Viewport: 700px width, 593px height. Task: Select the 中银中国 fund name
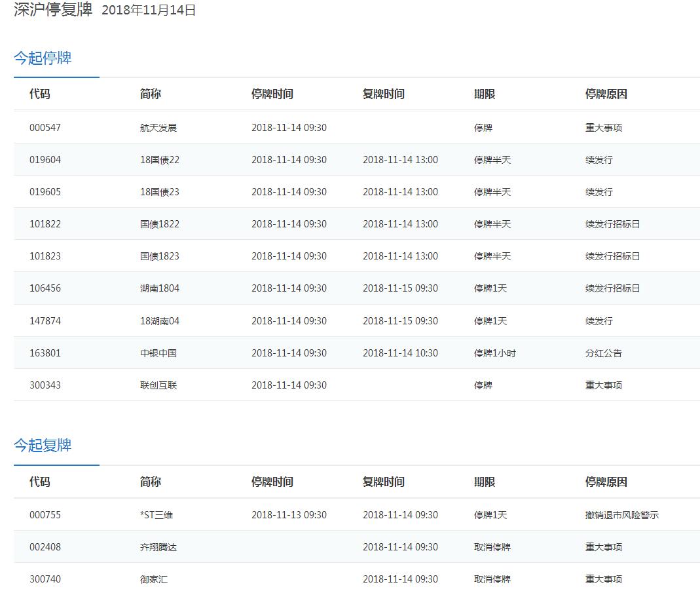[x=158, y=353]
